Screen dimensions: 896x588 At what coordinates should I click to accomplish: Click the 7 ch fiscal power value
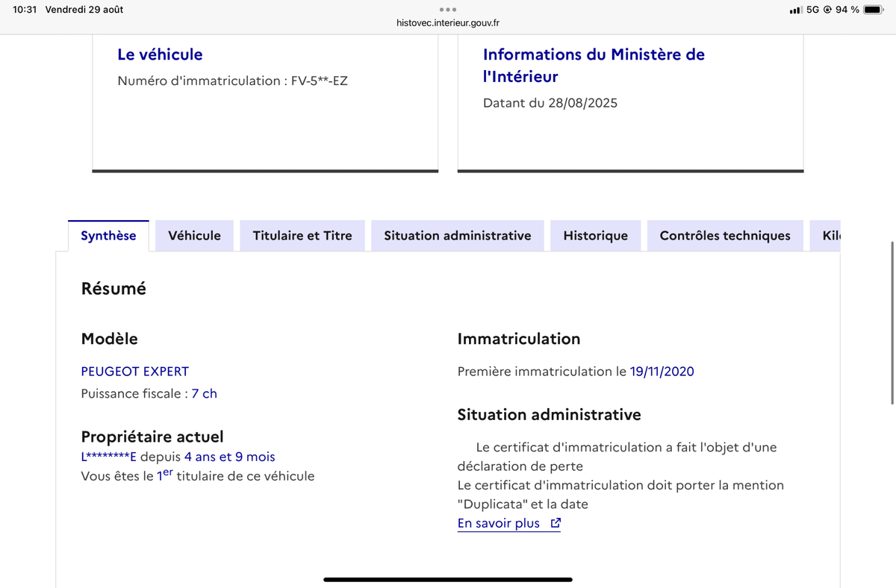click(x=205, y=393)
